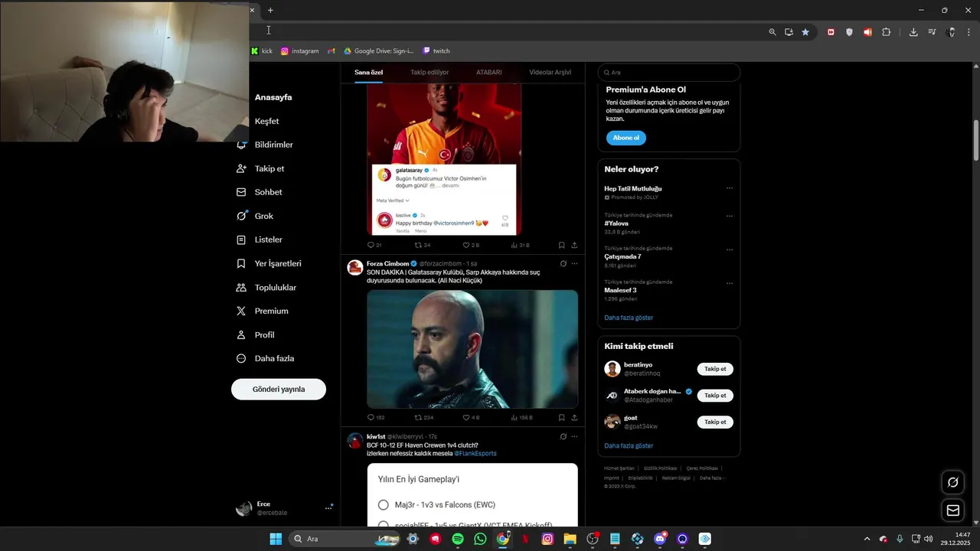Open Chrome media controls icon
Viewport: 980px width, 551px height.
click(932, 31)
